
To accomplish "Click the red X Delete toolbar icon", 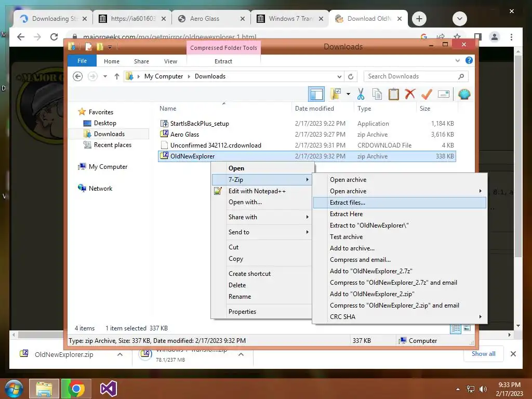I will [410, 94].
